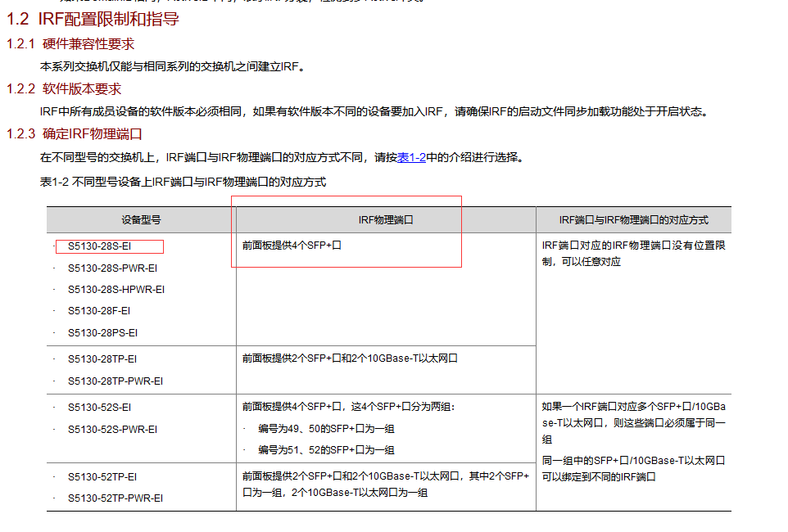Select model S5130-28PS-EI
The width and height of the screenshot is (788, 532).
102,333
